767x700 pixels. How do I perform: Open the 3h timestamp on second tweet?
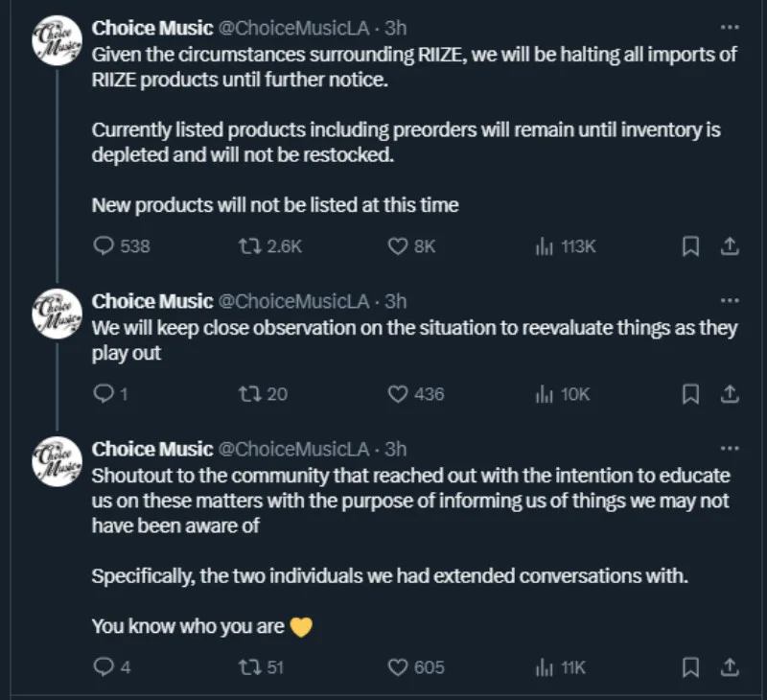[395, 301]
